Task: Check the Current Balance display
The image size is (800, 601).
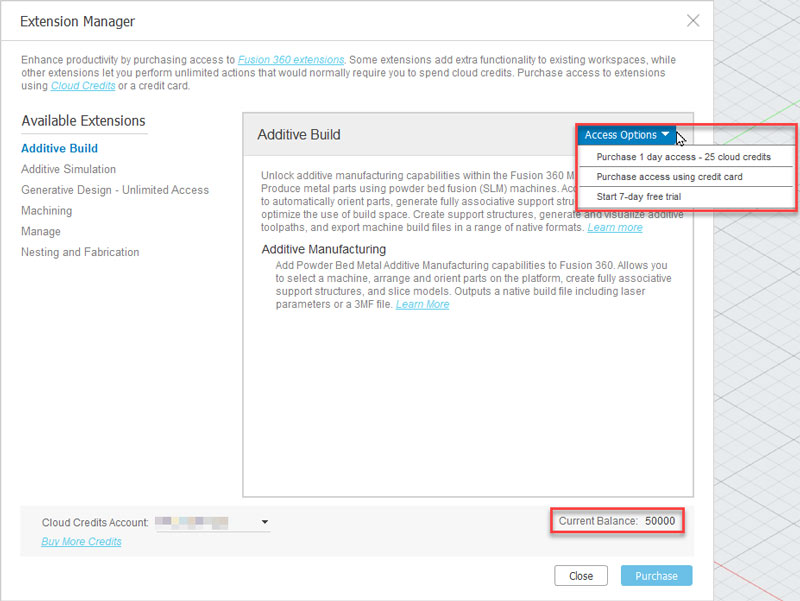Action: pyautogui.click(x=617, y=521)
